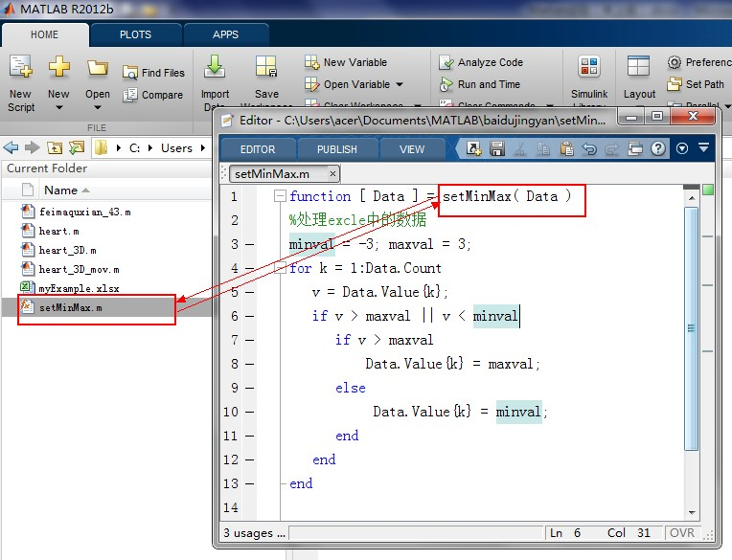Expand the Users path arrow
The image size is (732, 560).
(203, 147)
